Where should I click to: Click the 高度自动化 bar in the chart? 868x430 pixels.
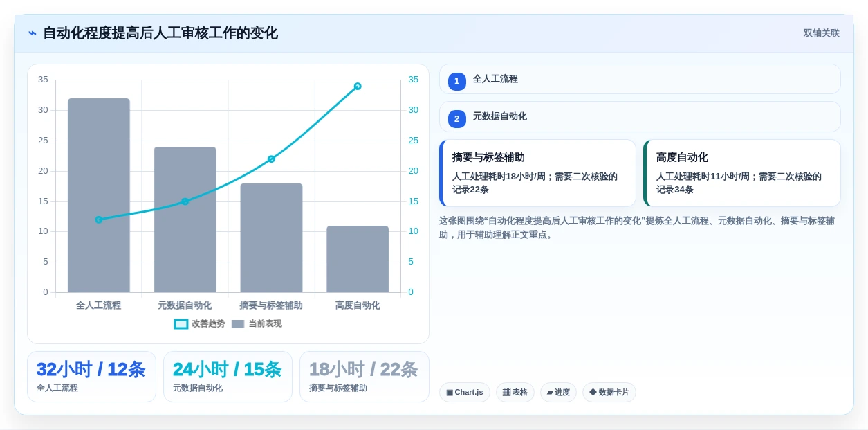358,259
